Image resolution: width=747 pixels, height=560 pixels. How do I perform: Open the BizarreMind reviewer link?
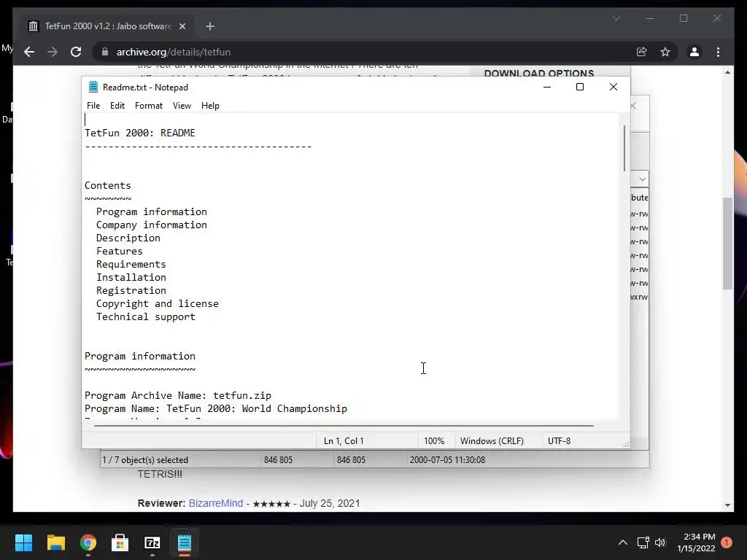216,503
